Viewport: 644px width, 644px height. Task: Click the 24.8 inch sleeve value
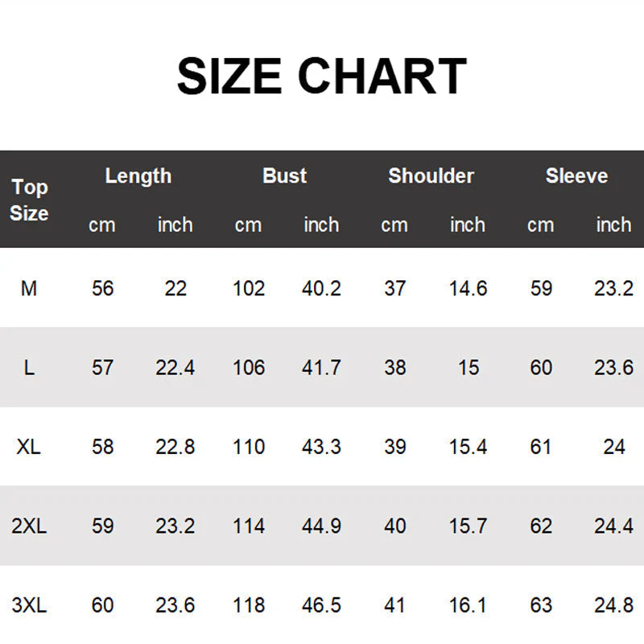click(613, 605)
